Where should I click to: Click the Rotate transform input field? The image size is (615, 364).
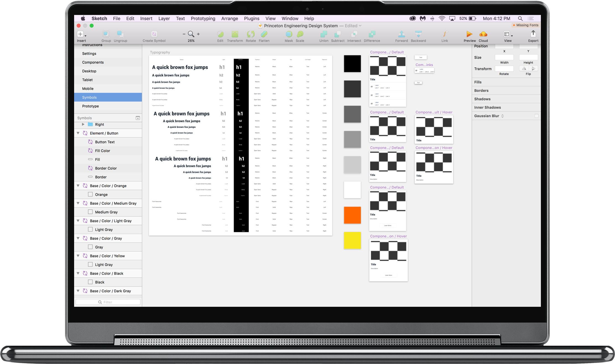[504, 69]
